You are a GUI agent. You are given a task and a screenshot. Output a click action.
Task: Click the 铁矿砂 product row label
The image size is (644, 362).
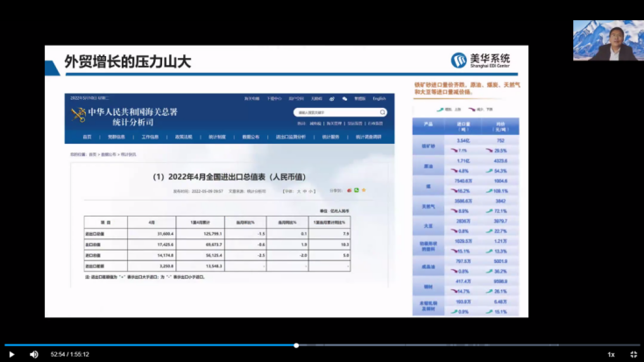428,146
